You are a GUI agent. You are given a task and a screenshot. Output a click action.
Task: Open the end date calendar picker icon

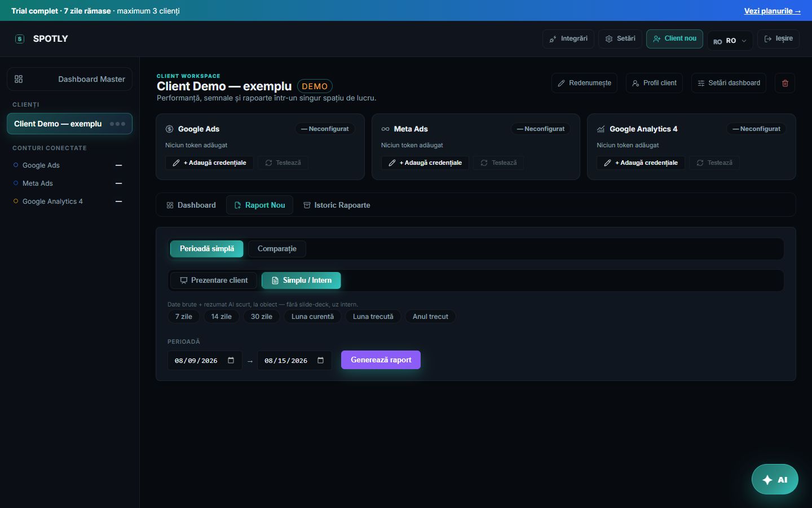click(320, 360)
